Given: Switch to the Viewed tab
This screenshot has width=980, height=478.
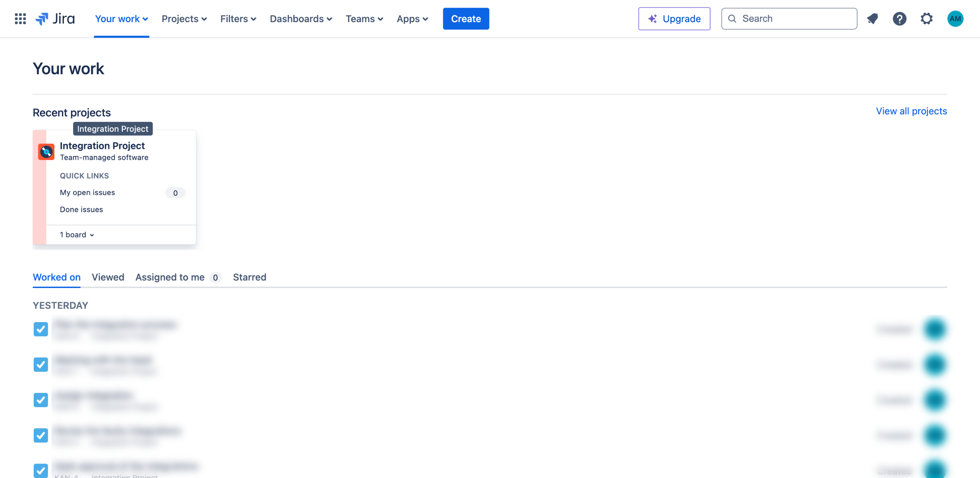Looking at the screenshot, I should (108, 277).
